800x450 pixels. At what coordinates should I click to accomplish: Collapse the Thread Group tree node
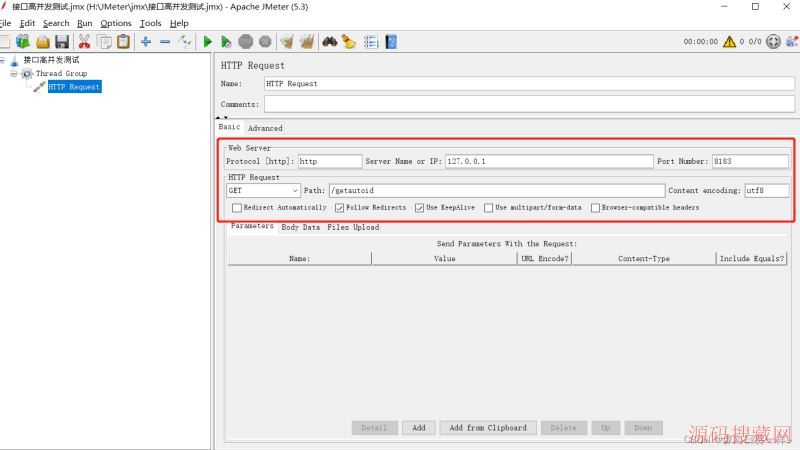click(14, 73)
